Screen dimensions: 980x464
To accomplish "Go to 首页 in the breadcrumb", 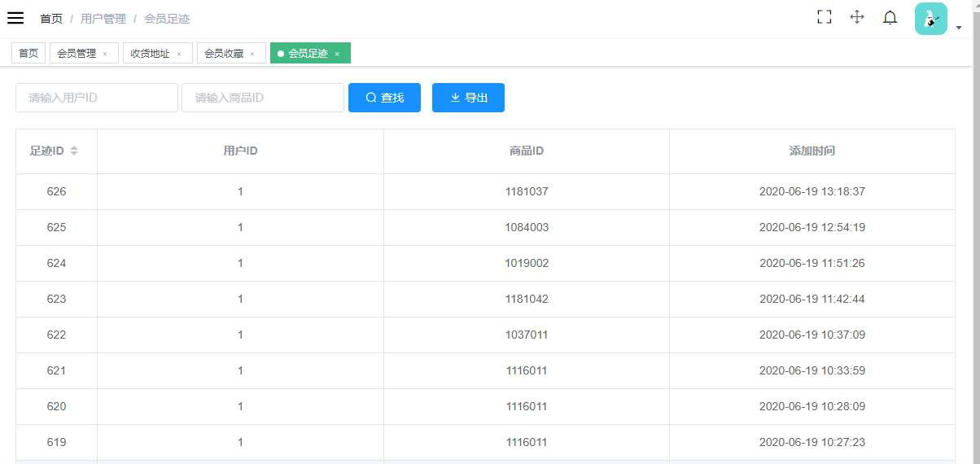I will pos(51,18).
